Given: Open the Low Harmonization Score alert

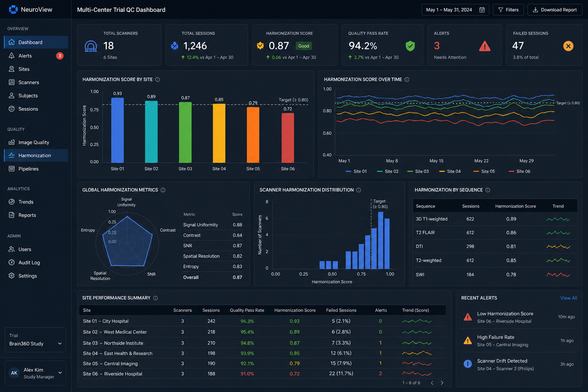Looking at the screenshot, I should click(519, 317).
